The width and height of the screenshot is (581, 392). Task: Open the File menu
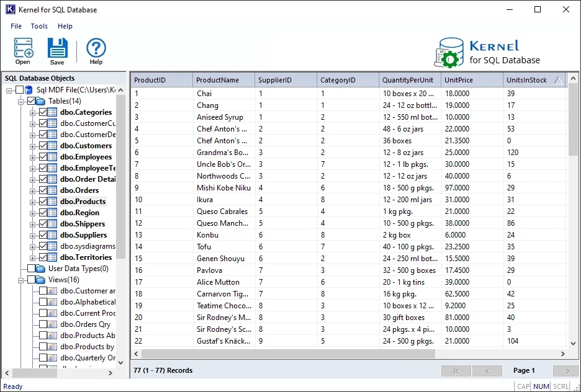pos(16,26)
